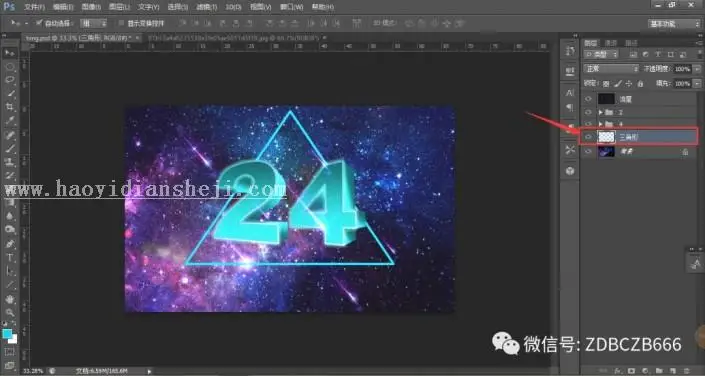Screen dimensions: 705x376
Task: Hide the top dark fill layer
Action: click(588, 99)
